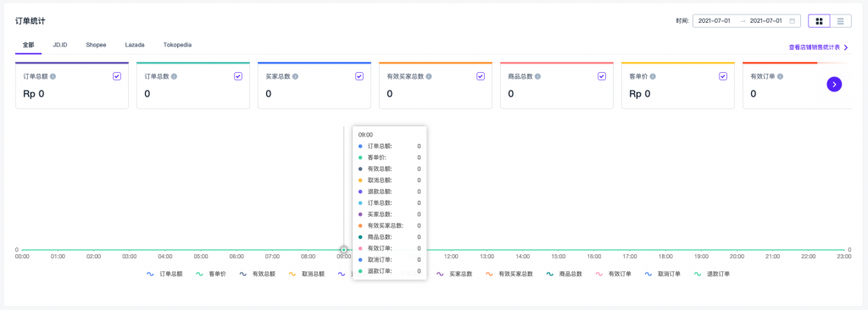Click tooltip row 有效买家总数
This screenshot has width=868, height=310.
pos(389,225)
